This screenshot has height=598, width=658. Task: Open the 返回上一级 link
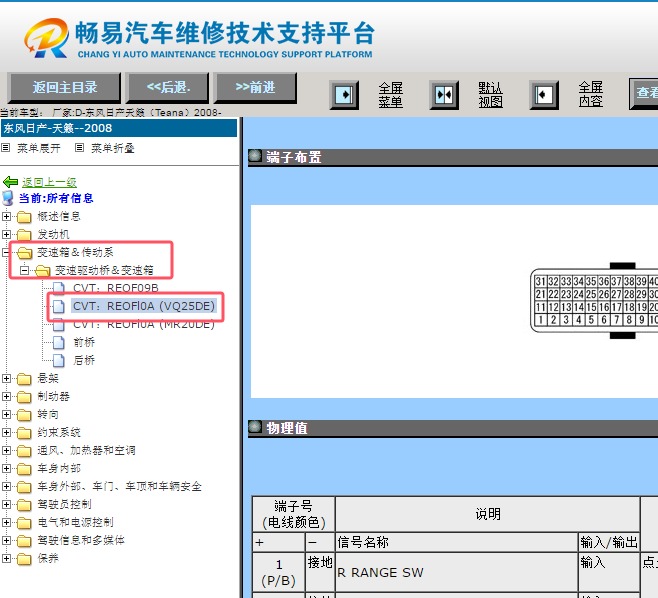point(49,182)
